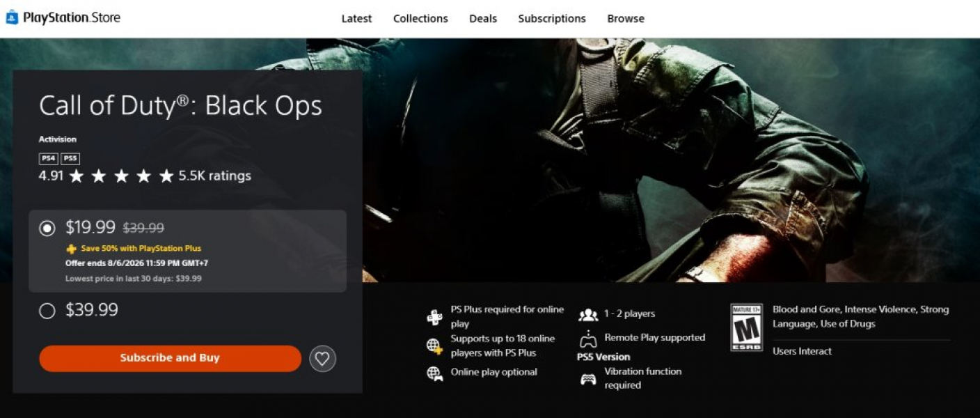Open the Latest menu item
This screenshot has width=980, height=418.
coord(356,19)
